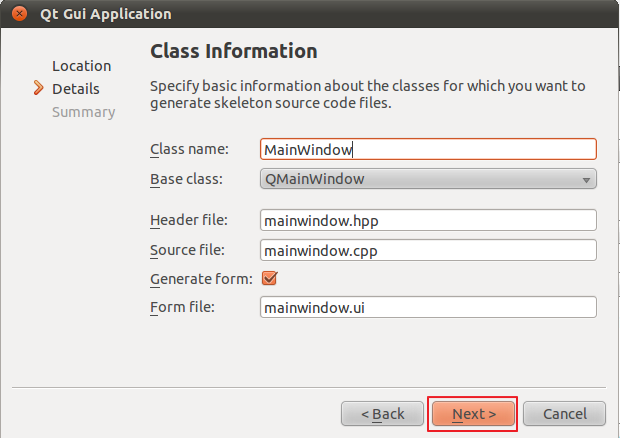The image size is (620, 438).
Task: Select the Details wizard step
Action: (x=76, y=89)
